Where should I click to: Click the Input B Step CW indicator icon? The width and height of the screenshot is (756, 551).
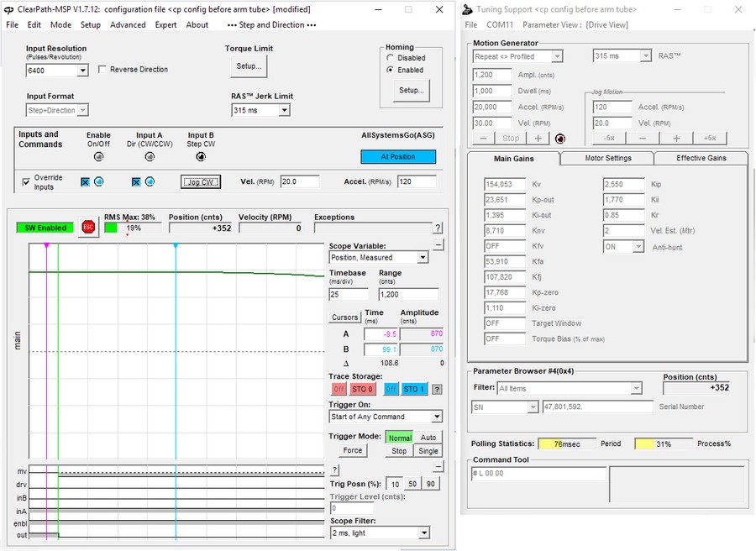[202, 156]
